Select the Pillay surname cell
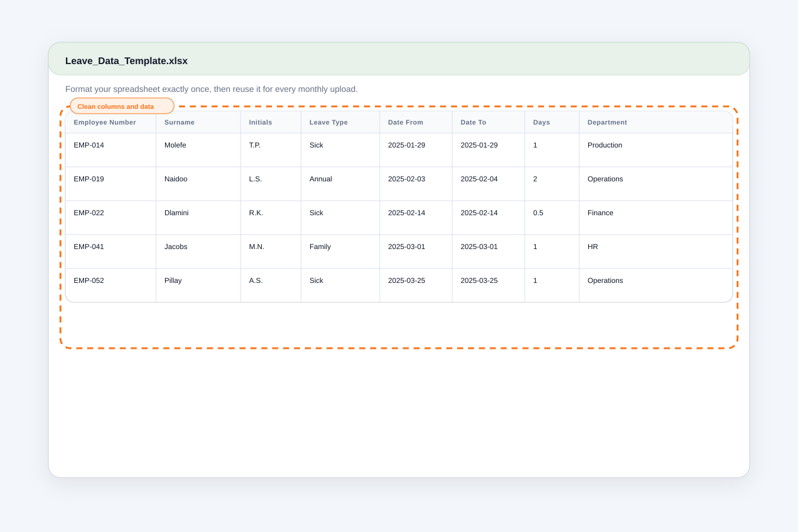798x532 pixels. coord(198,285)
